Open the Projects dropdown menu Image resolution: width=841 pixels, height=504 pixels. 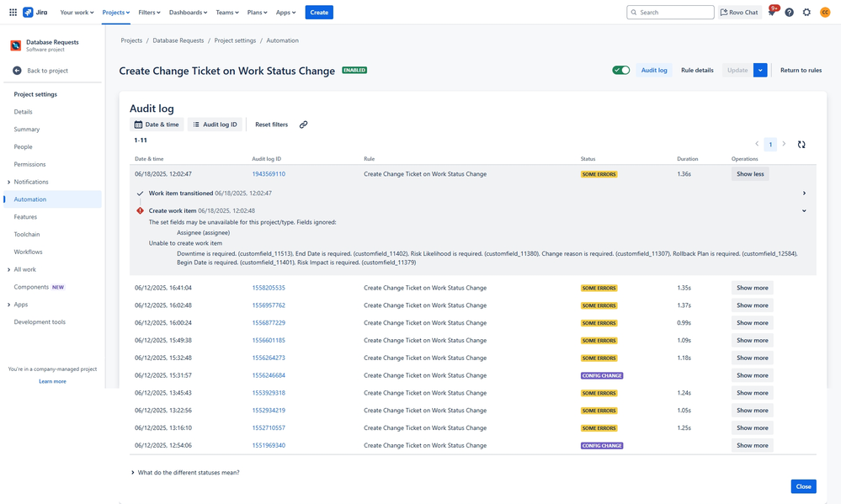(116, 13)
